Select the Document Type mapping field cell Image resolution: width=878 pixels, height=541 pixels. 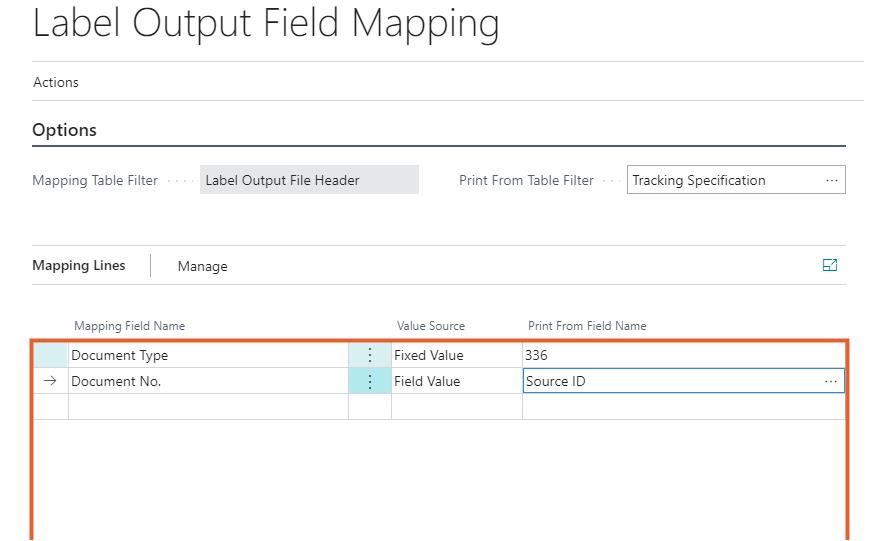point(207,356)
